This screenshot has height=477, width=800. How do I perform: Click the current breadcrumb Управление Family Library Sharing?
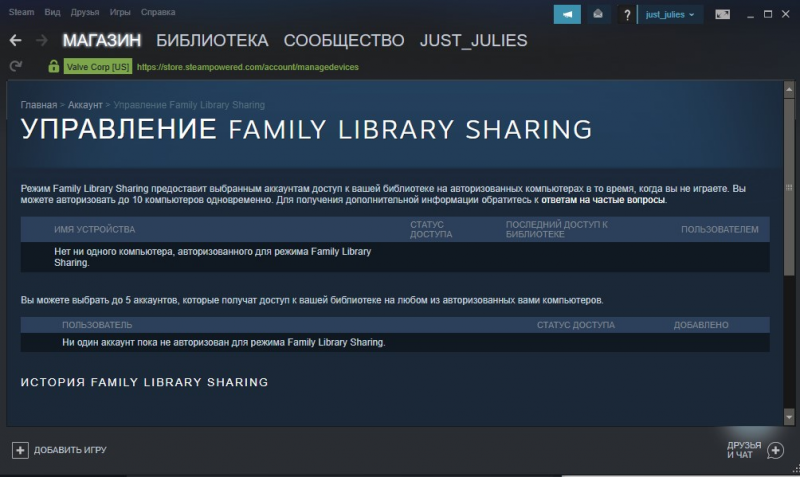pos(189,105)
